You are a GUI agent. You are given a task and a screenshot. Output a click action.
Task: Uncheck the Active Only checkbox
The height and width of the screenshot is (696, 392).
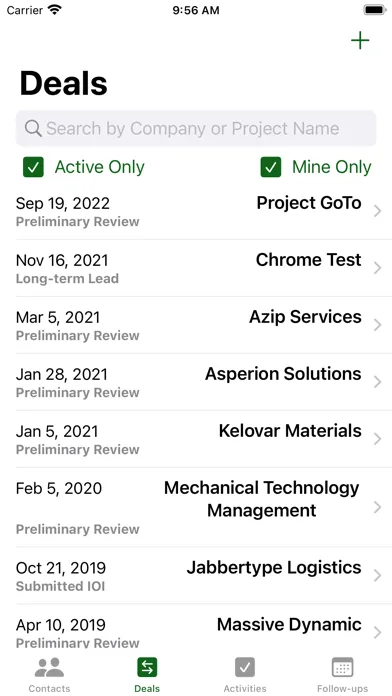click(x=33, y=167)
